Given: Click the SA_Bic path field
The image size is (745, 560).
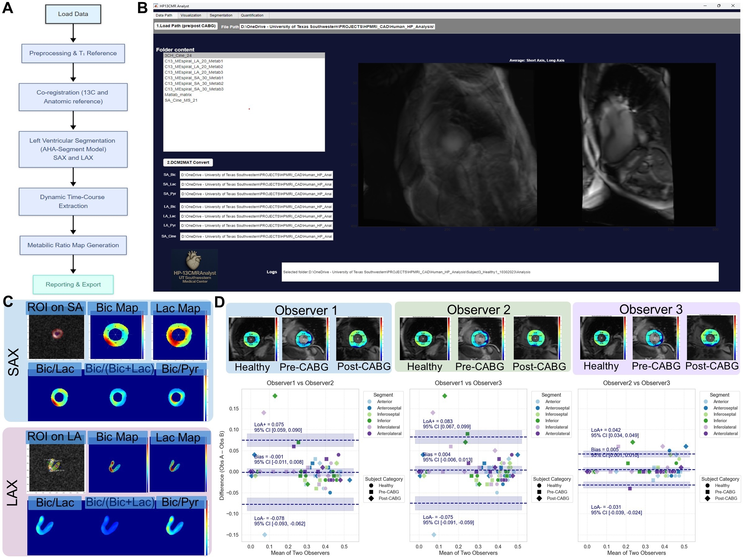Looking at the screenshot, I should pos(256,175).
